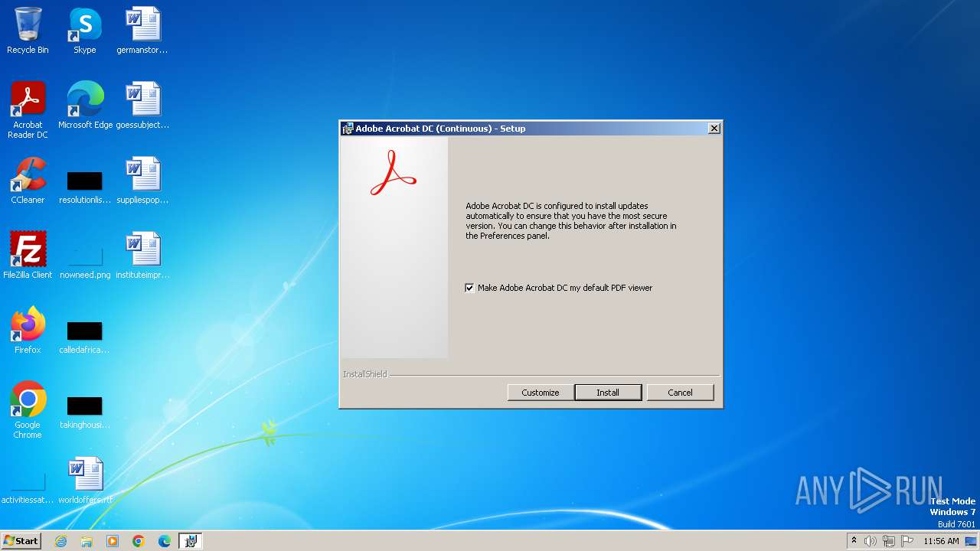Select the worldoffer.rtf document icon

[x=85, y=481]
